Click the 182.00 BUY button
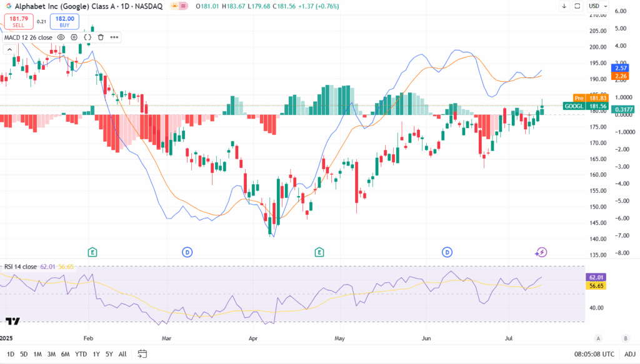The width and height of the screenshot is (640, 364). 64,22
